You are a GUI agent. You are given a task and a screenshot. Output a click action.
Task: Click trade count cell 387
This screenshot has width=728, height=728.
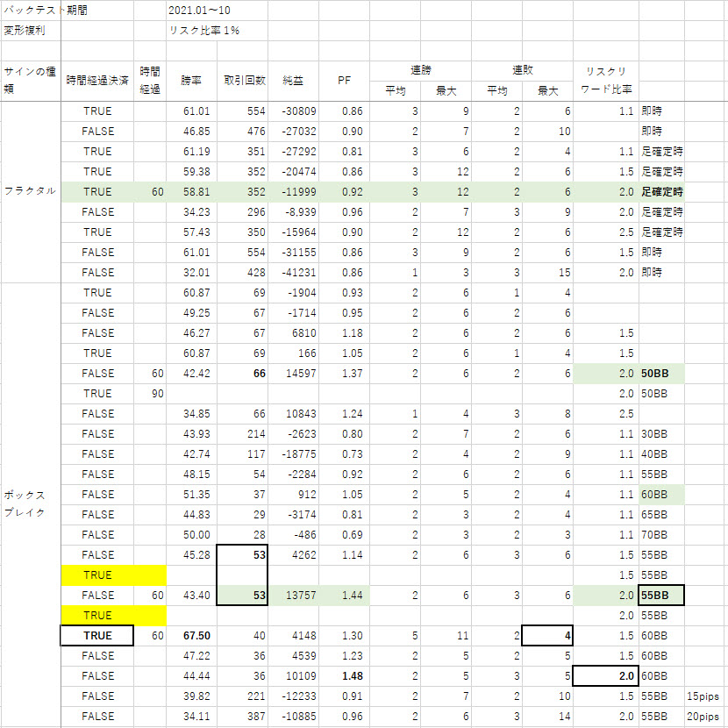[242, 717]
